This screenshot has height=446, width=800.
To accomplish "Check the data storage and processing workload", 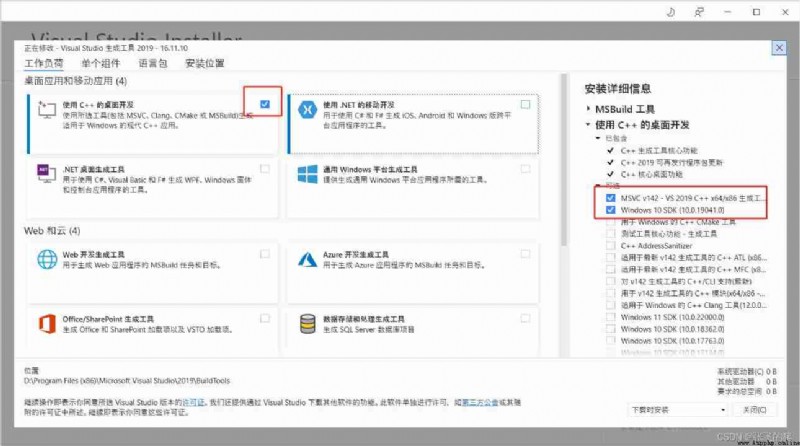I will (525, 318).
